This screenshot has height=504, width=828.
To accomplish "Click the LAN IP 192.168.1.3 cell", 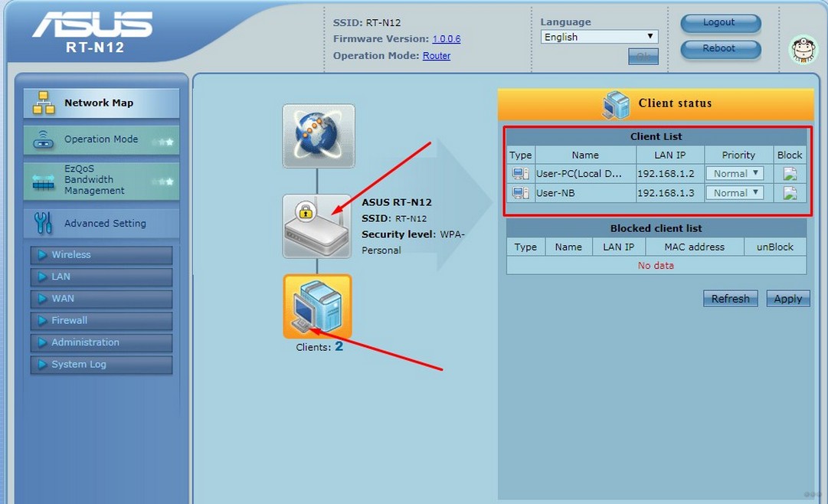I will coord(670,193).
